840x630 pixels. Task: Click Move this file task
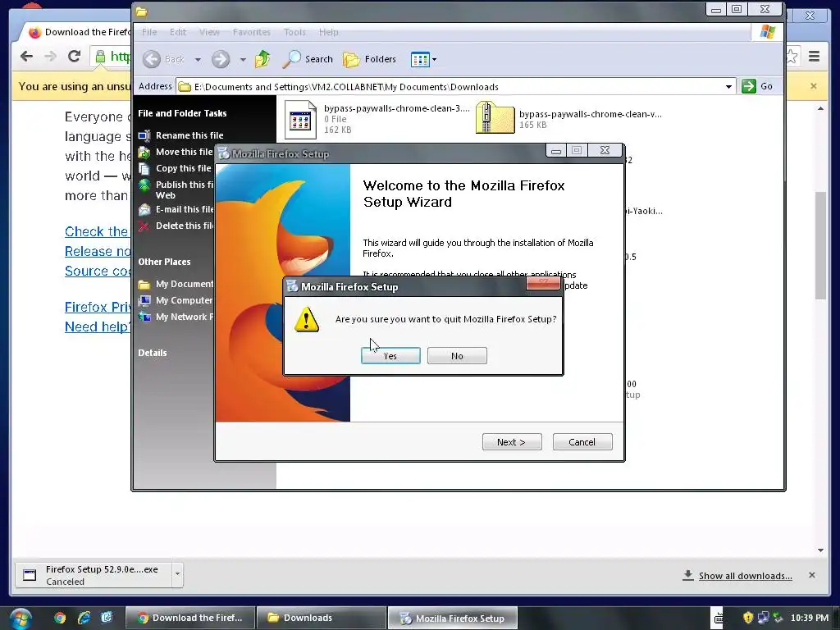(x=176, y=152)
